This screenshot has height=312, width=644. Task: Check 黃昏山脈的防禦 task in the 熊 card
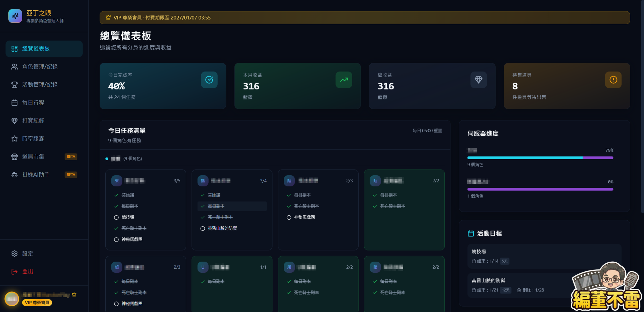[x=203, y=228]
